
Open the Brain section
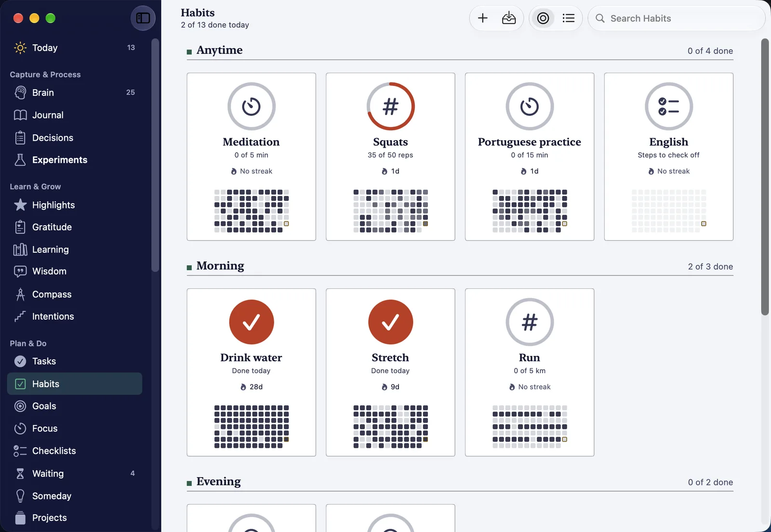click(75, 92)
